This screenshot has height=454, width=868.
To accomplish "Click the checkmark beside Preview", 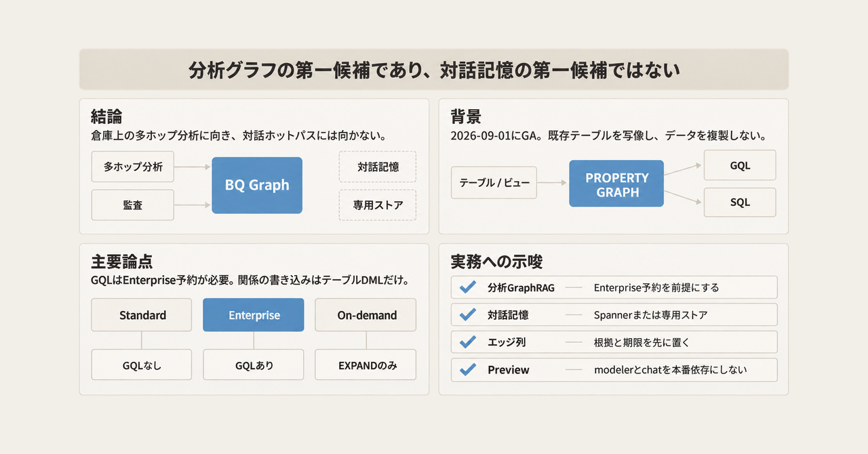I will [467, 370].
